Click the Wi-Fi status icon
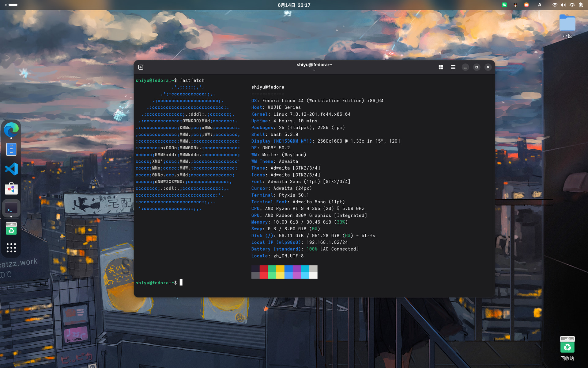The width and height of the screenshot is (588, 368). click(x=555, y=5)
